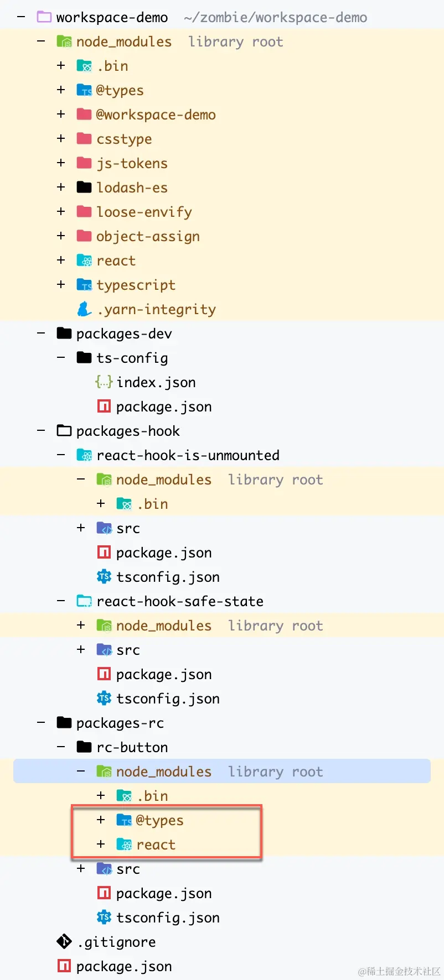
Task: Click the @types folder icon inside the red highlight
Action: pos(124,820)
